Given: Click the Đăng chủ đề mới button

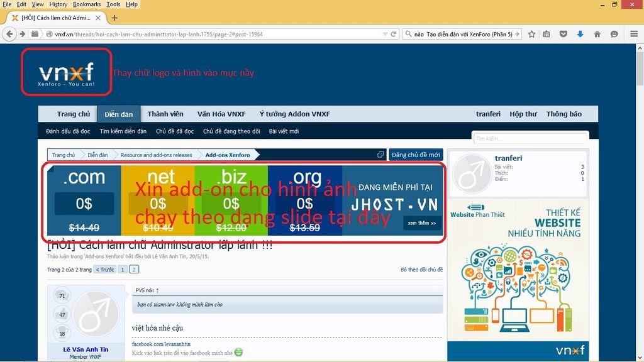Looking at the screenshot, I should click(416, 155).
